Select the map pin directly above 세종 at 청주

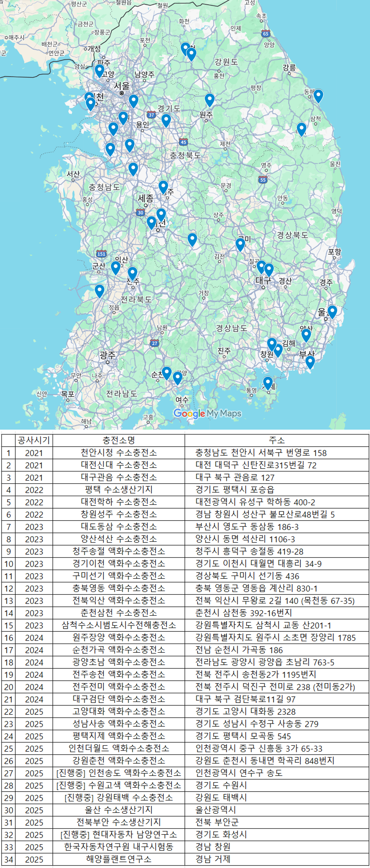tap(163, 187)
